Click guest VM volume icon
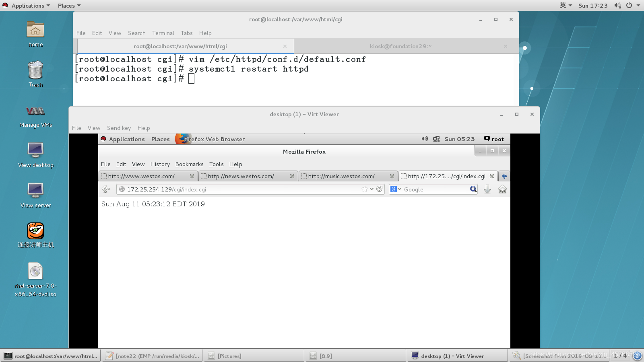Image resolution: width=644 pixels, height=362 pixels. point(425,139)
